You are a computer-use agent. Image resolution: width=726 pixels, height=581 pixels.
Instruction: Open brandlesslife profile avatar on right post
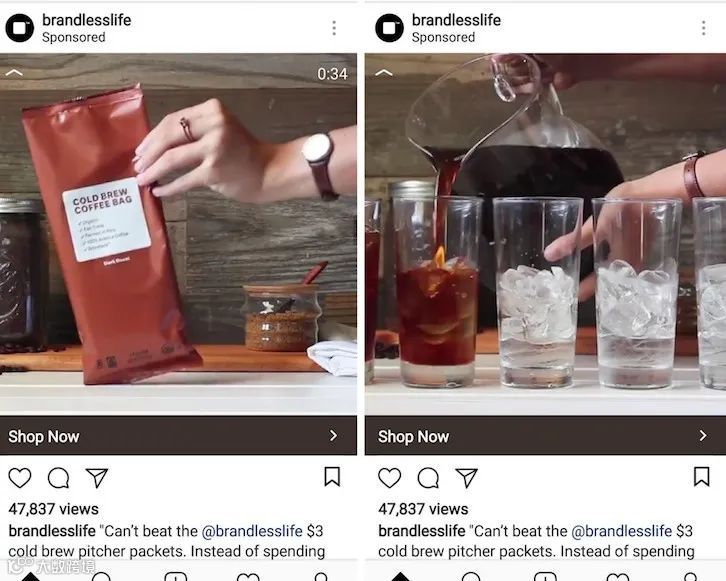[389, 28]
